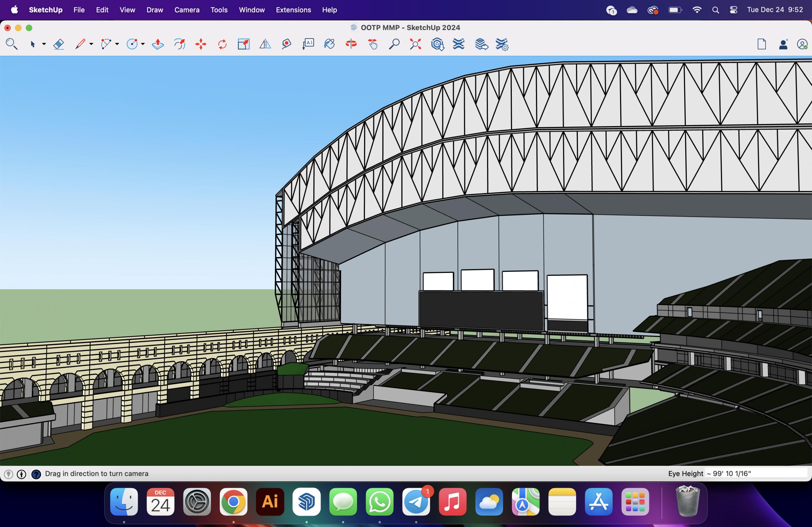Select the Eraser tool
Image resolution: width=812 pixels, height=527 pixels.
tap(59, 44)
